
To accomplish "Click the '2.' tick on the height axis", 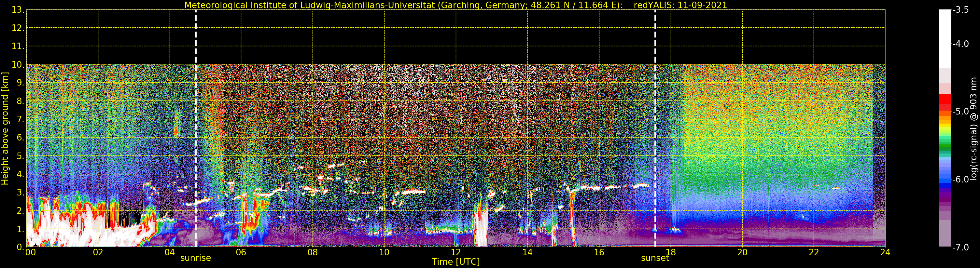I will (21, 211).
